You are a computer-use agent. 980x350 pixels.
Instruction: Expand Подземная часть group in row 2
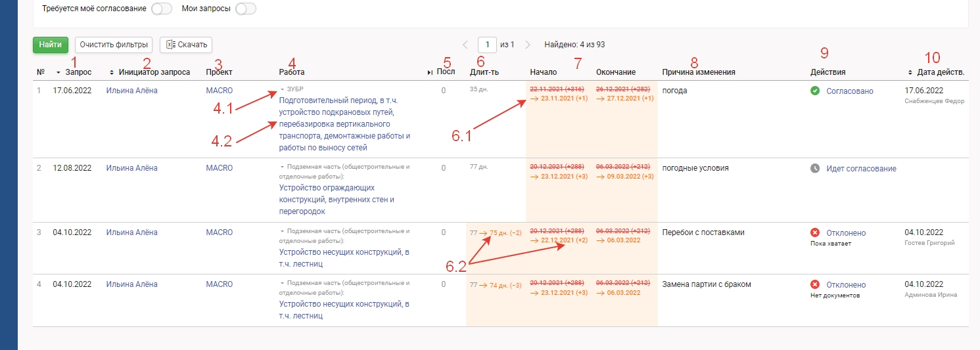tap(282, 167)
